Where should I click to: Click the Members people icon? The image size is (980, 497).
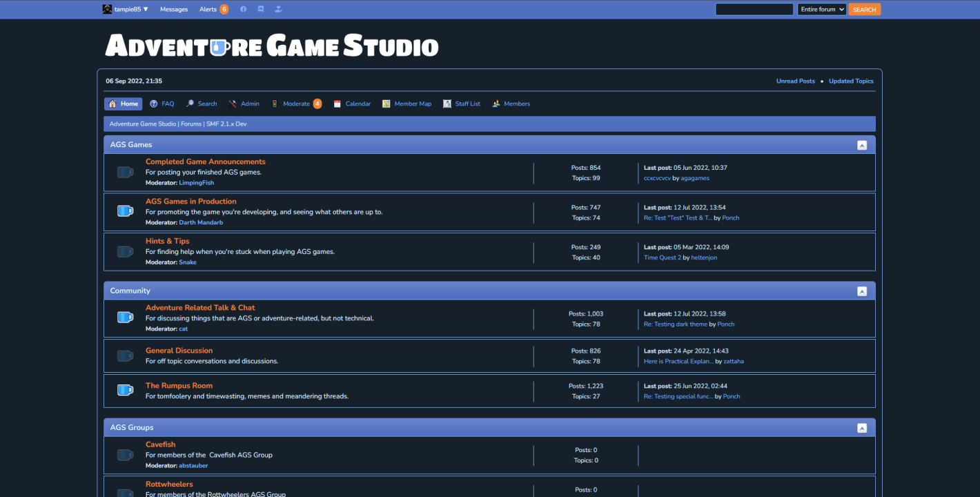tap(496, 104)
